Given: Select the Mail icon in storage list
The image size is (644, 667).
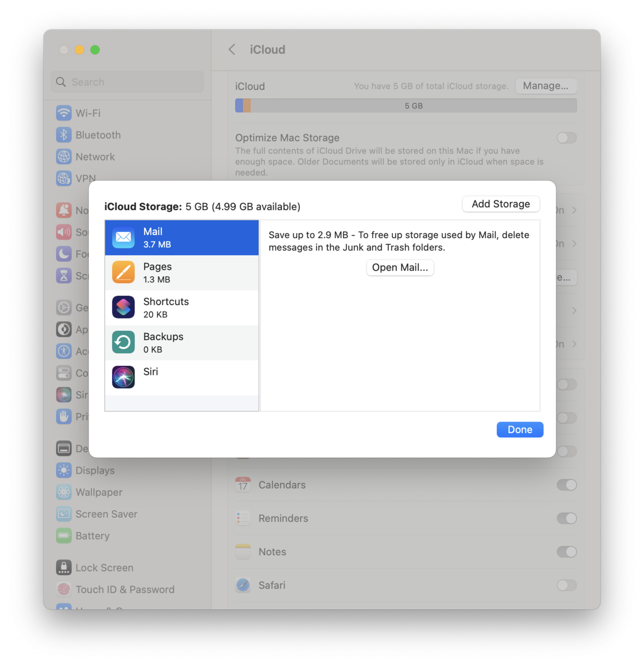Looking at the screenshot, I should 123,237.
